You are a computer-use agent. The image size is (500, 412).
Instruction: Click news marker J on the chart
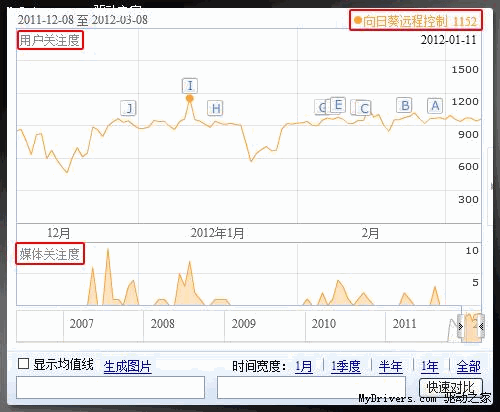[x=128, y=108]
